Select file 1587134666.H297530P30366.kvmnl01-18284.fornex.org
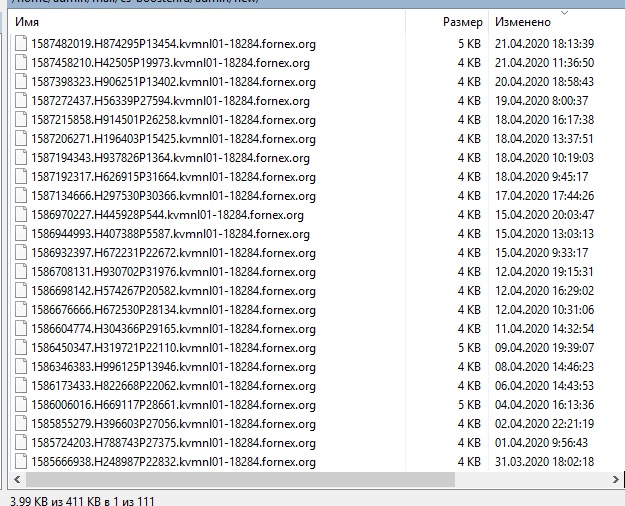The width and height of the screenshot is (625, 506). [173, 196]
